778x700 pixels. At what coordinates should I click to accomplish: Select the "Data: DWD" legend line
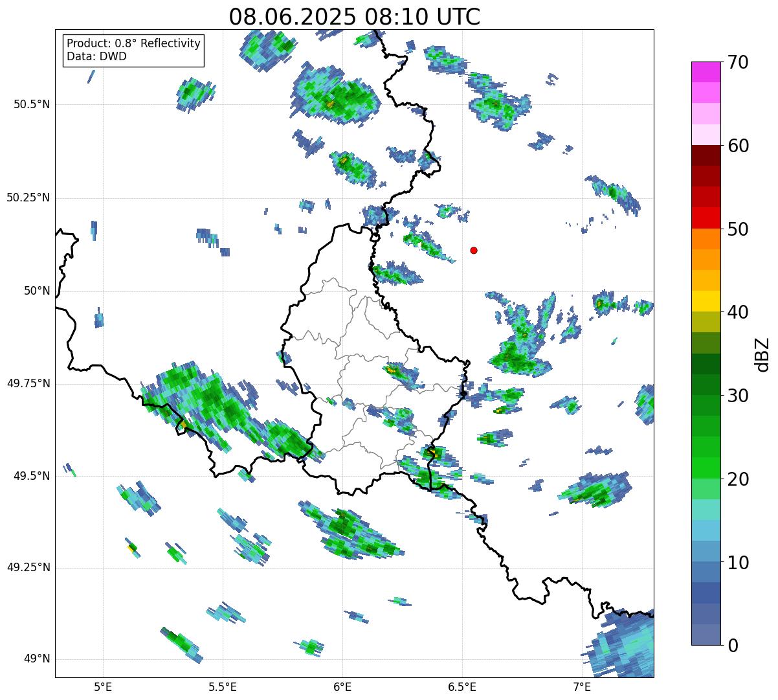point(96,56)
